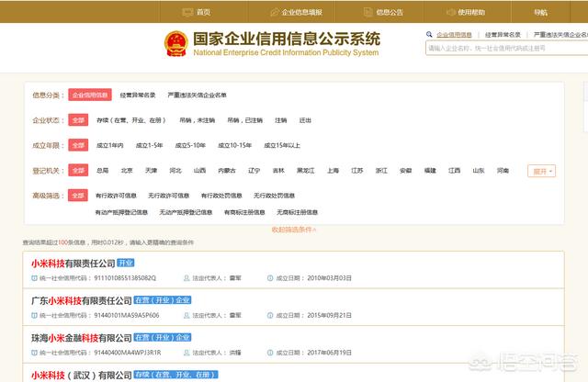Viewport: 588px width, 382px height.
Task: Filter by 迁出 enterprise status
Action: pos(305,120)
